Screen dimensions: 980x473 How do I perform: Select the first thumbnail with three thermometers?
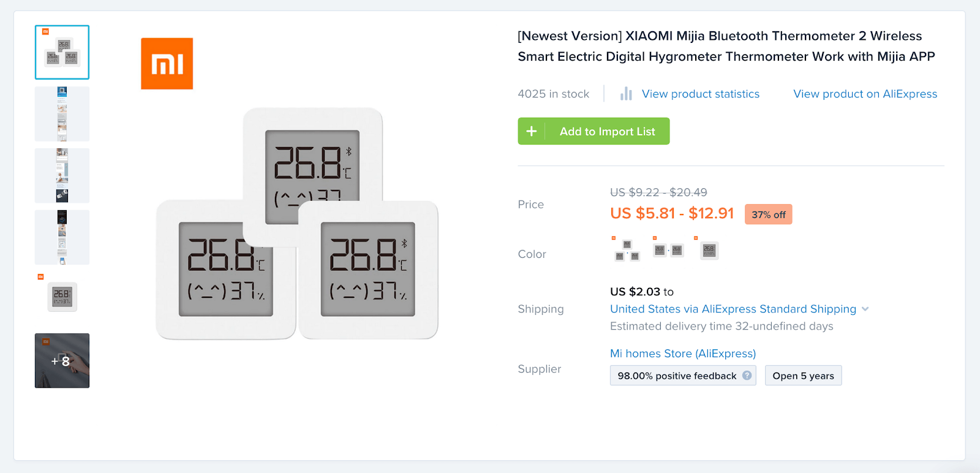click(x=62, y=52)
